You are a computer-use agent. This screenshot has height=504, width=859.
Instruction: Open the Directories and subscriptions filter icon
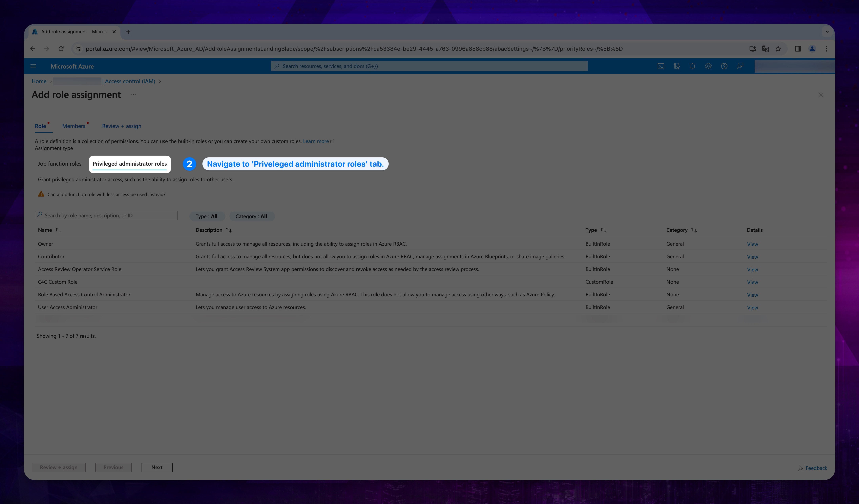(677, 66)
